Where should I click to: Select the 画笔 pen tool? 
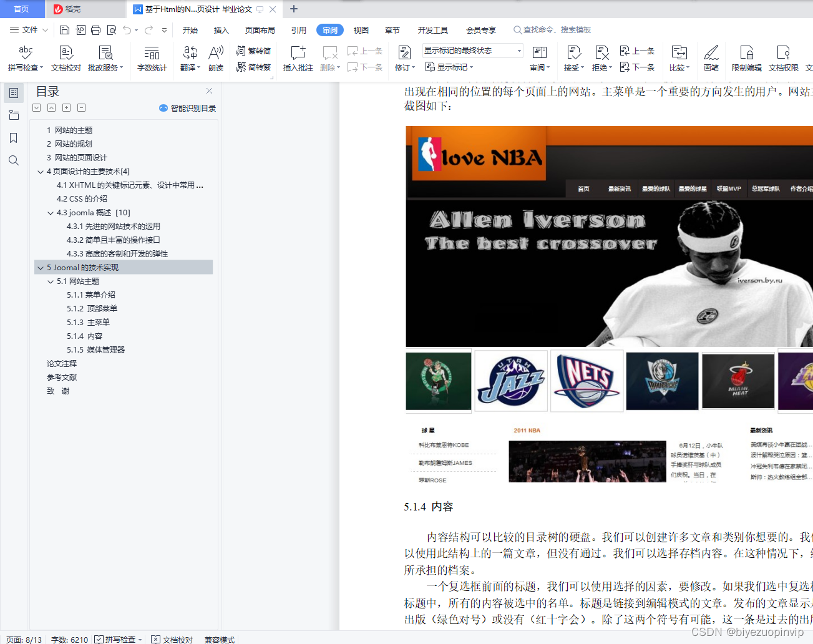[x=711, y=59]
